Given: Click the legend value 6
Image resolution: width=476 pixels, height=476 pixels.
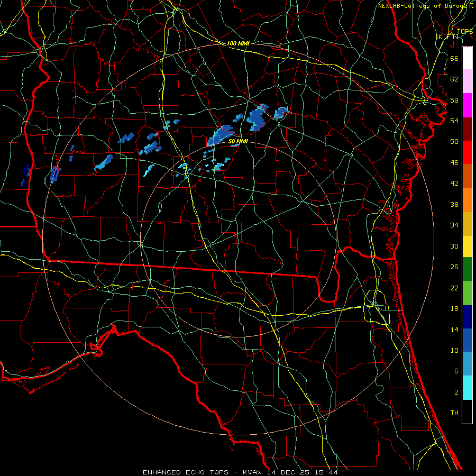Looking at the screenshot, I should click(456, 371).
